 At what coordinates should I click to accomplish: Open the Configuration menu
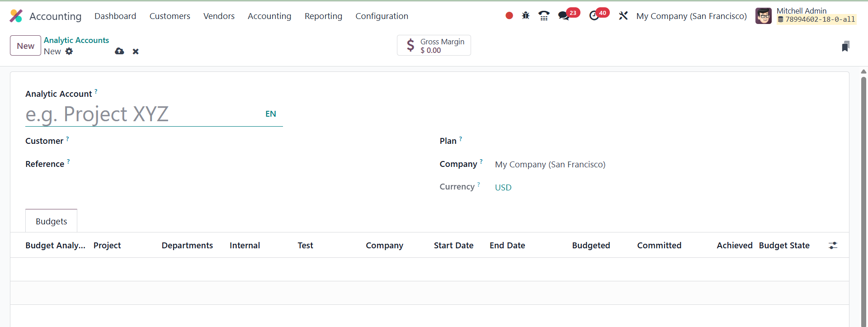[x=382, y=16]
